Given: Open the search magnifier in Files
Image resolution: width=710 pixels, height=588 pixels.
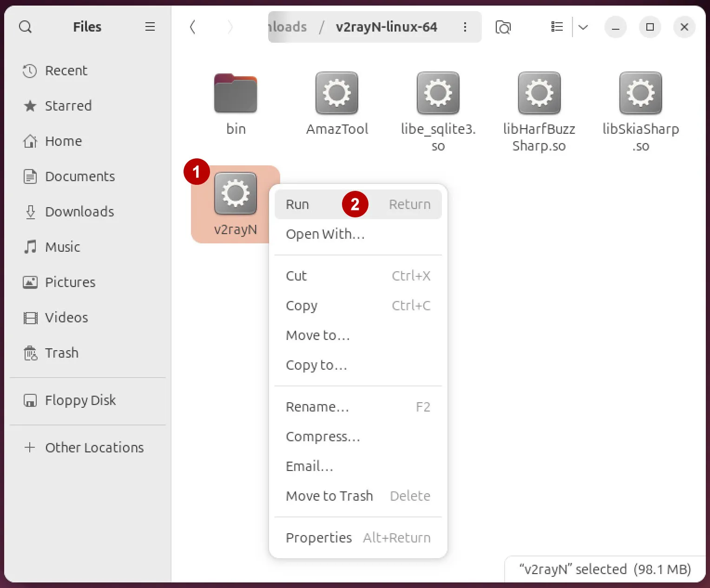Looking at the screenshot, I should (x=26, y=27).
